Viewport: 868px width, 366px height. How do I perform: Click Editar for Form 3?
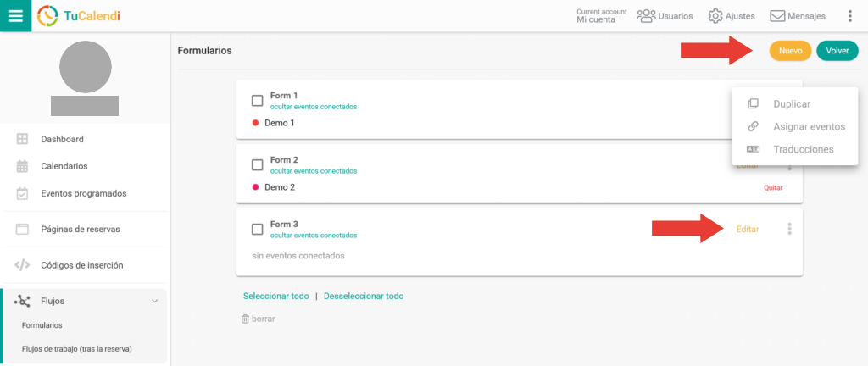click(747, 229)
